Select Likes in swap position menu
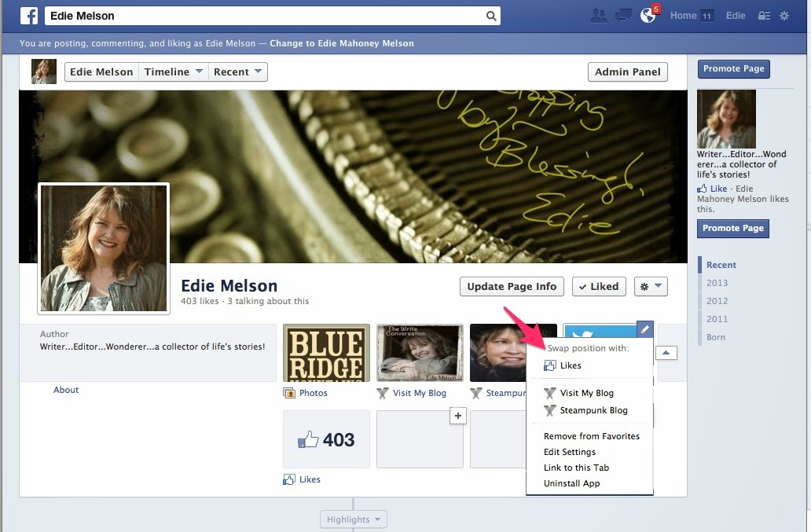Image resolution: width=811 pixels, height=532 pixels. point(571,365)
